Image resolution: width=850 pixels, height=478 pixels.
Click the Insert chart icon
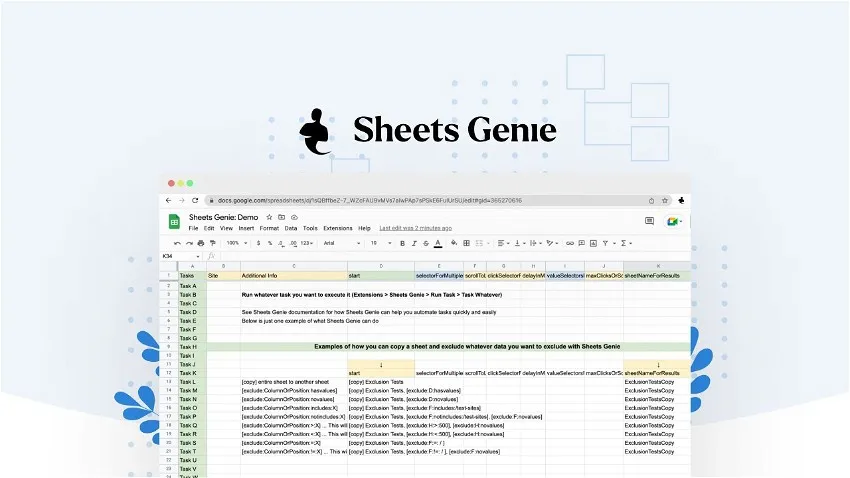pos(594,243)
